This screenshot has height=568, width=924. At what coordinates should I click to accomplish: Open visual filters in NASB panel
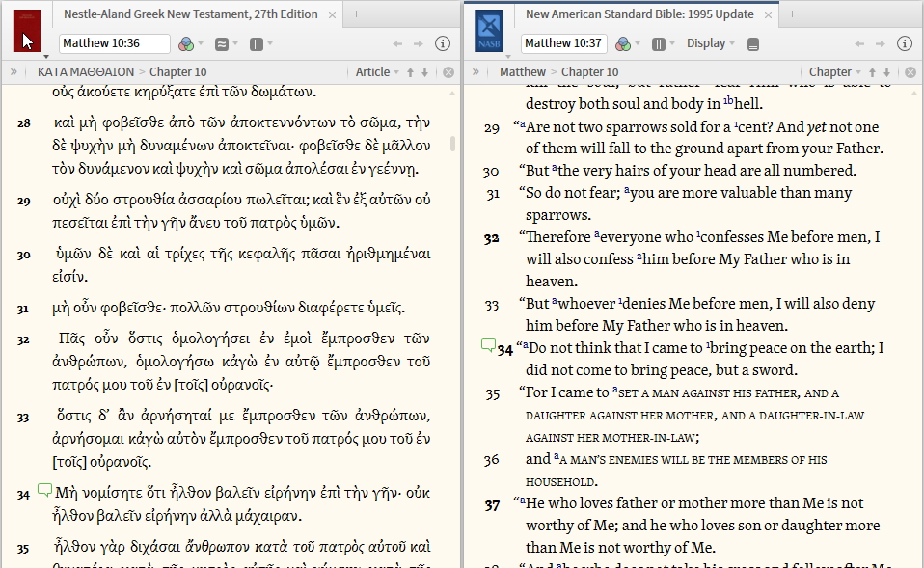click(x=622, y=43)
